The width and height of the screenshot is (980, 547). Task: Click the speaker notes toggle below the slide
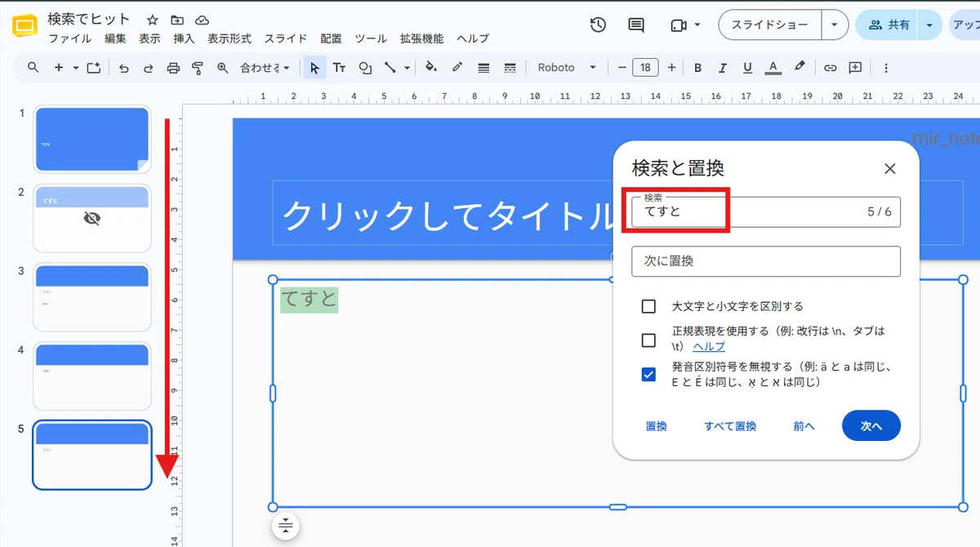pyautogui.click(x=285, y=525)
